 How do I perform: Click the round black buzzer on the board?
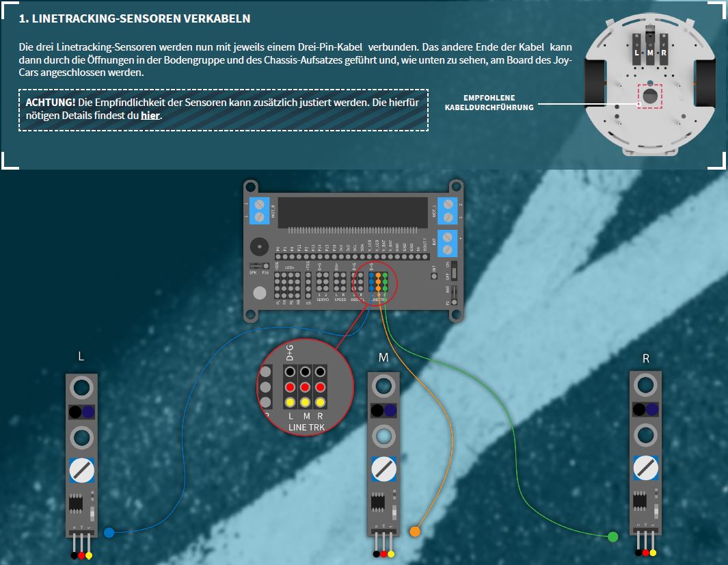click(259, 247)
